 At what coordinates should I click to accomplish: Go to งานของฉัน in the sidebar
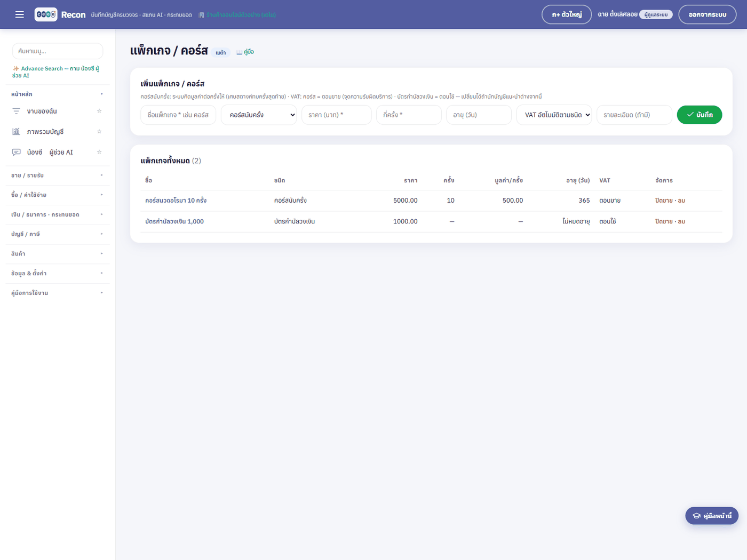click(x=42, y=111)
